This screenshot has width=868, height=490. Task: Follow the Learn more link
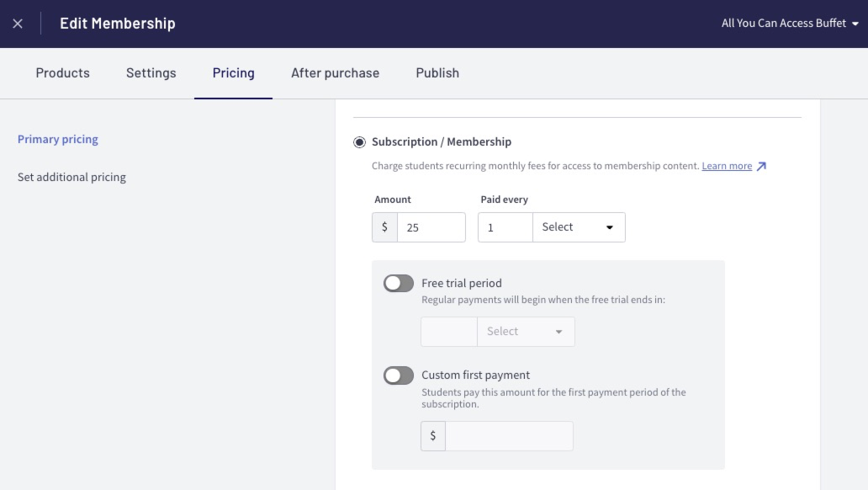pos(727,166)
